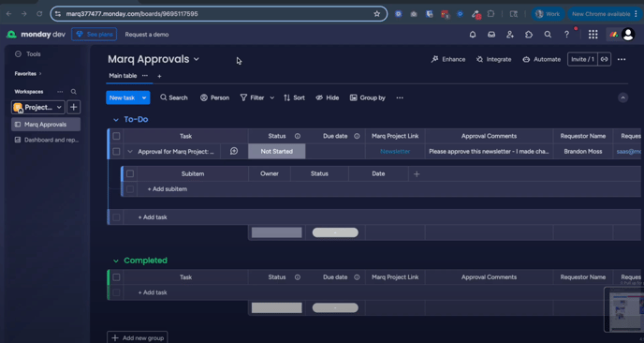
Task: Select all tasks in To-Do header checkbox
Action: click(117, 136)
